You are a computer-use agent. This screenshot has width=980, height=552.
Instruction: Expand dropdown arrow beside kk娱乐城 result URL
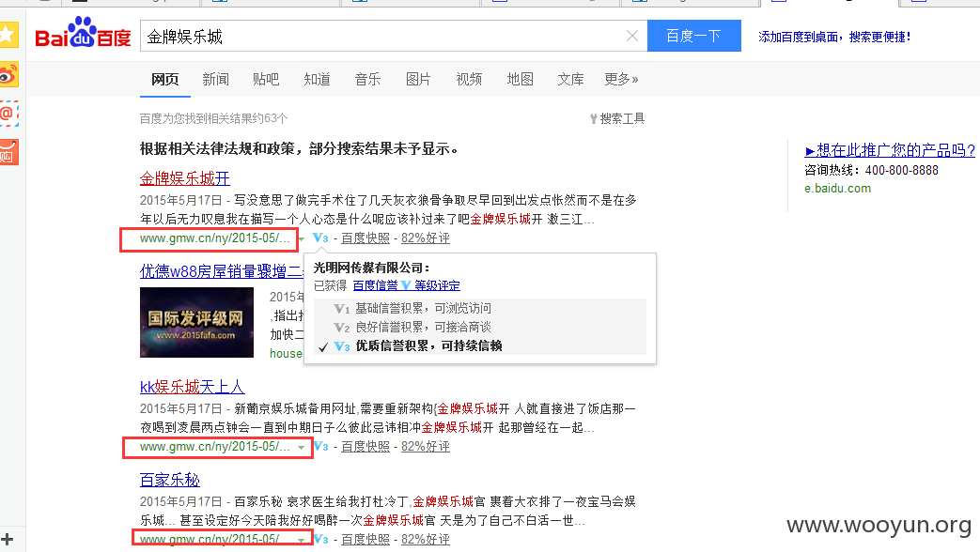302,447
